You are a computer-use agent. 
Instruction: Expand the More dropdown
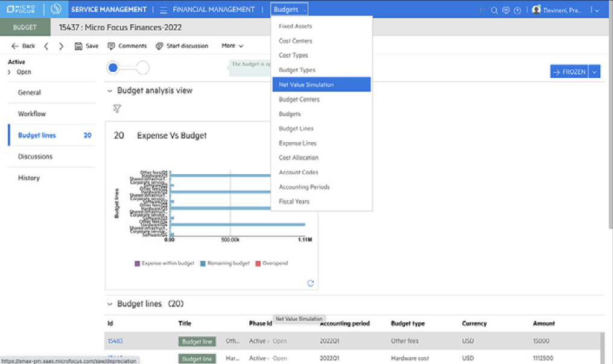232,46
